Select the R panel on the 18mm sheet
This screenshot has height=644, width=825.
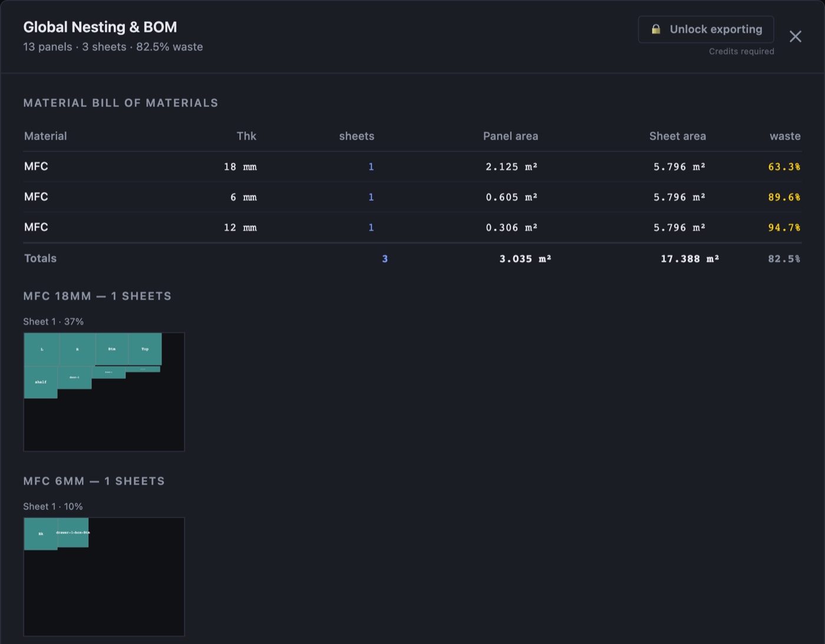pos(77,349)
